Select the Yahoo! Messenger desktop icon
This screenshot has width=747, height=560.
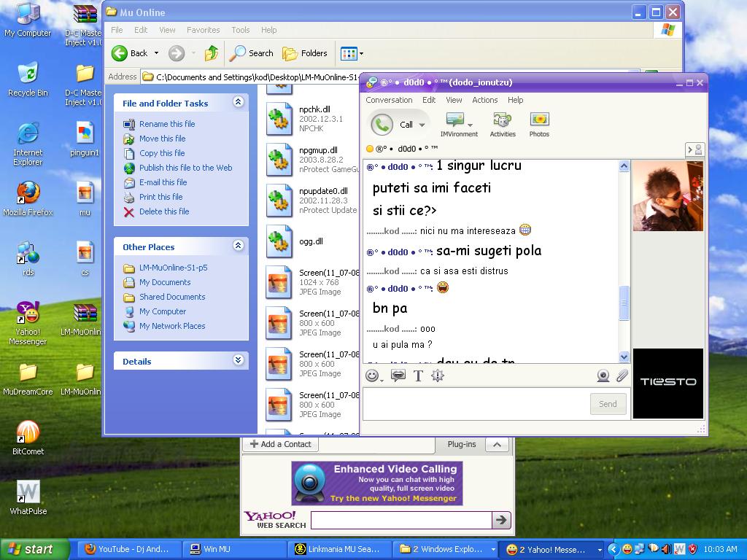coord(28,323)
